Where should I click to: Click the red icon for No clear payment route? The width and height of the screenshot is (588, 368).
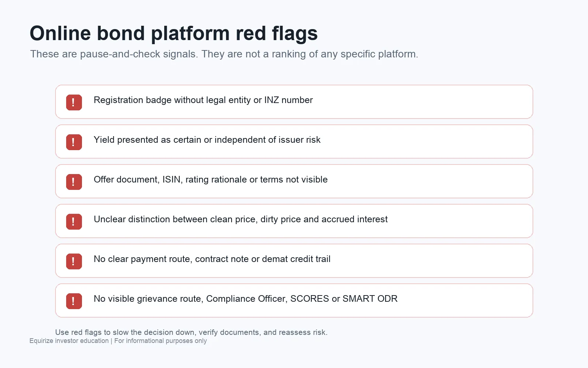coord(74,261)
